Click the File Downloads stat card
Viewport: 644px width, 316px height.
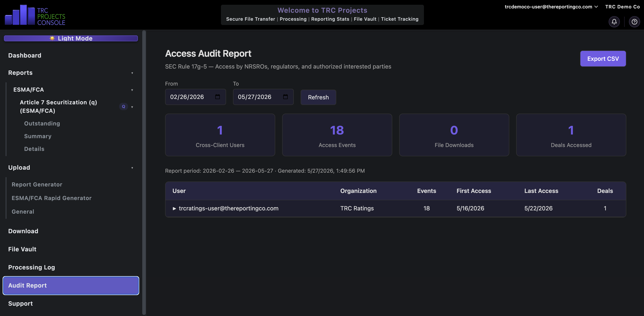point(454,135)
